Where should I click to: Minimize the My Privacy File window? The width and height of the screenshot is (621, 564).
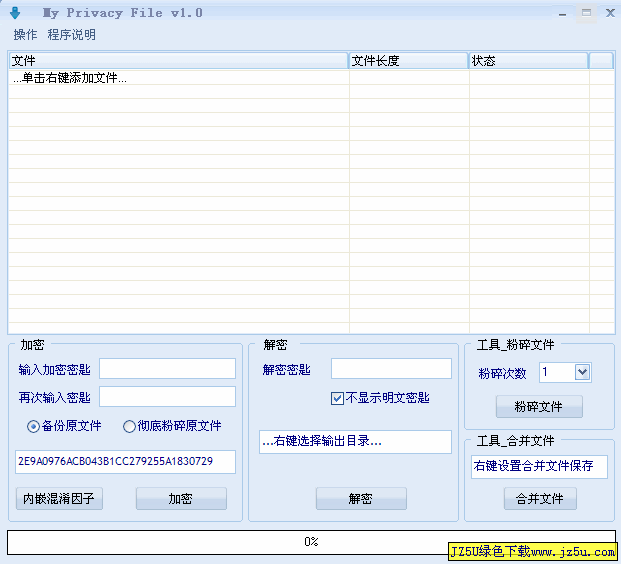[562, 14]
